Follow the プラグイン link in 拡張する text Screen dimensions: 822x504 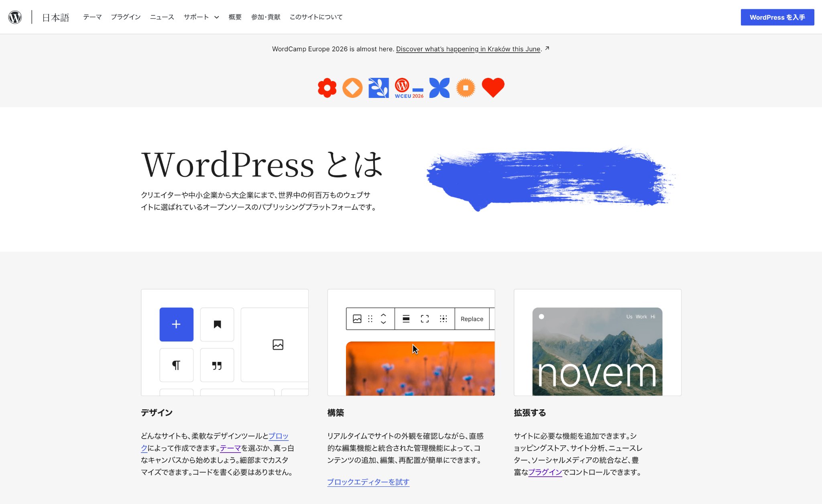pos(545,472)
